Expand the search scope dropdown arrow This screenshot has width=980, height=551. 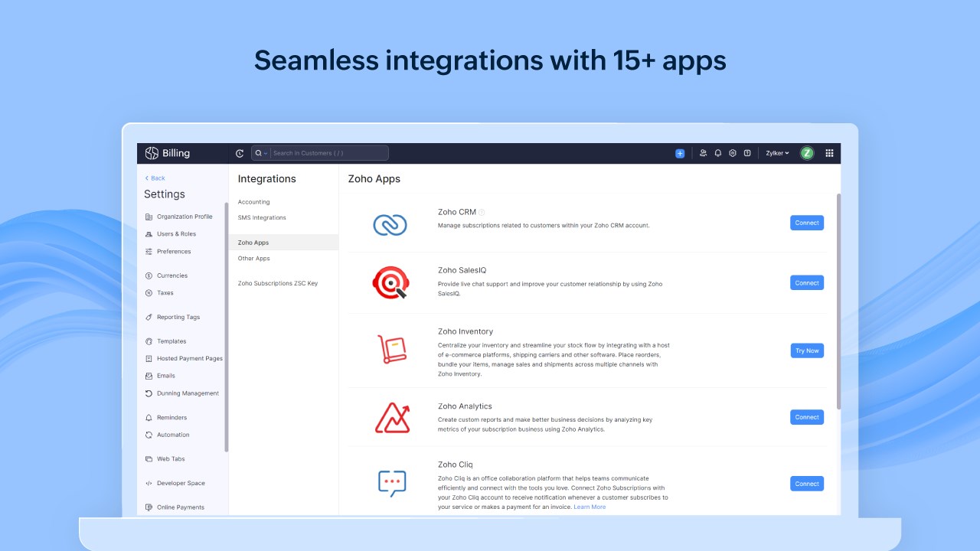266,153
